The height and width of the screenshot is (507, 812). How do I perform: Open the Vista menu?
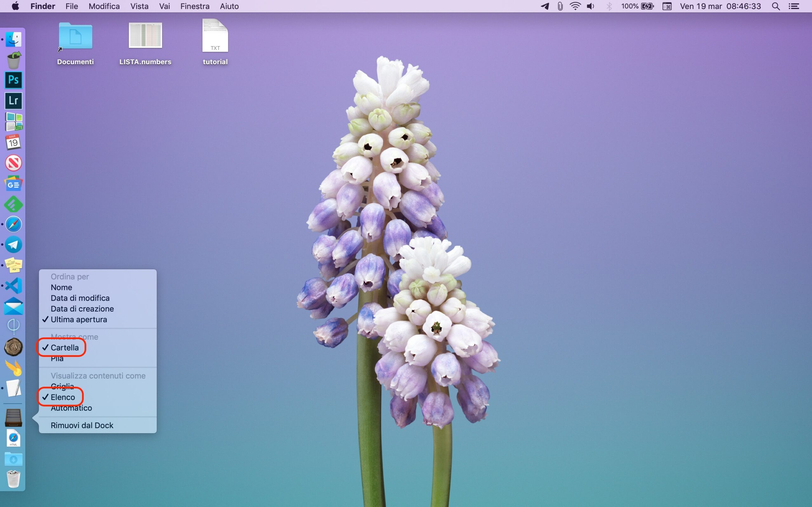[139, 6]
